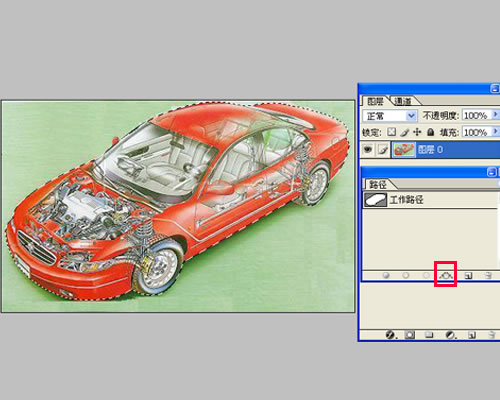Open the 正常 blend mode dropdown
The width and height of the screenshot is (500, 400).
[x=390, y=116]
